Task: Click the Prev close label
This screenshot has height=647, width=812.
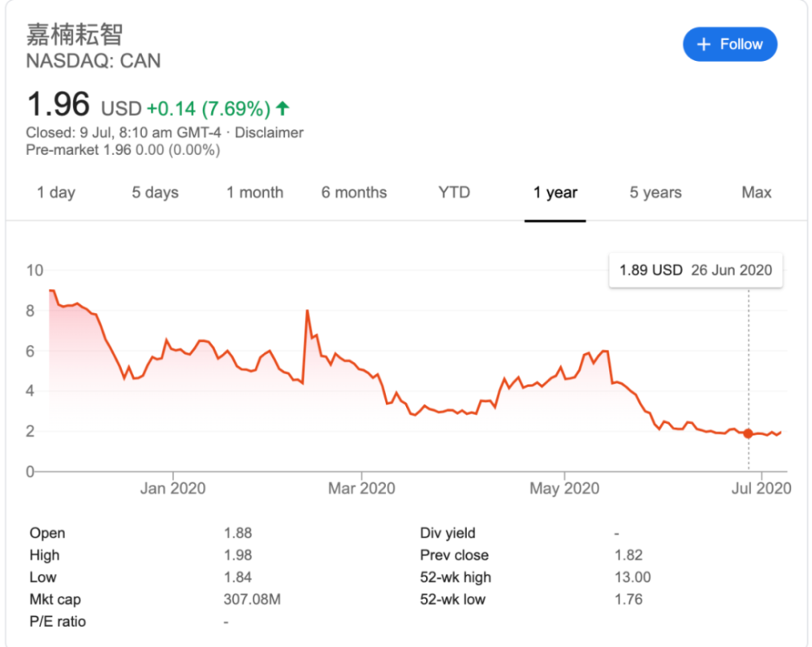Action: point(454,555)
